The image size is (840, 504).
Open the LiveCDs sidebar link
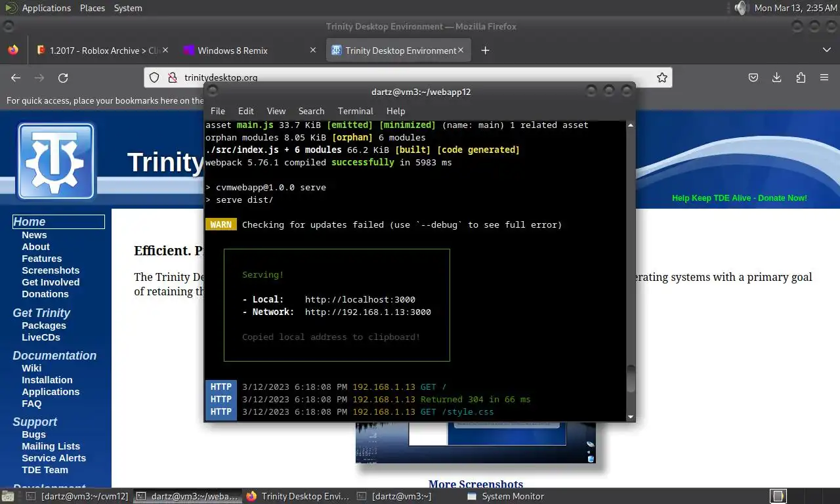tap(41, 337)
